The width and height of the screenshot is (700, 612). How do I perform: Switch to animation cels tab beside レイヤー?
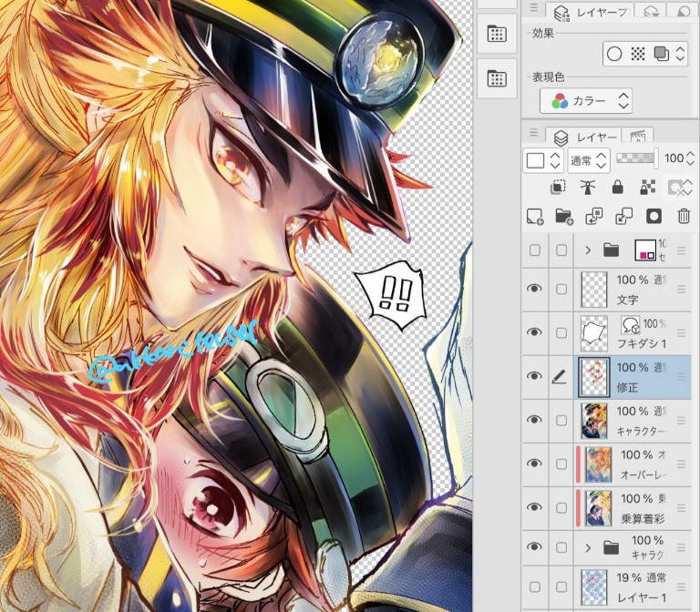point(638,138)
